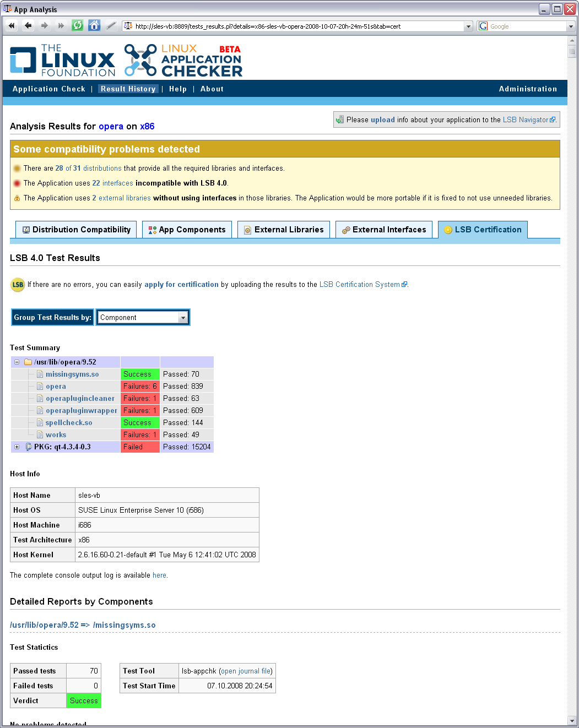
Task: Open the missingsyms.so test result
Action: [x=72, y=374]
